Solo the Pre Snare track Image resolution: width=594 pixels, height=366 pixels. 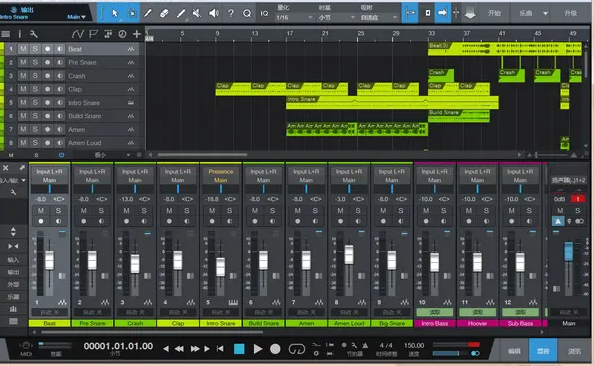click(35, 62)
